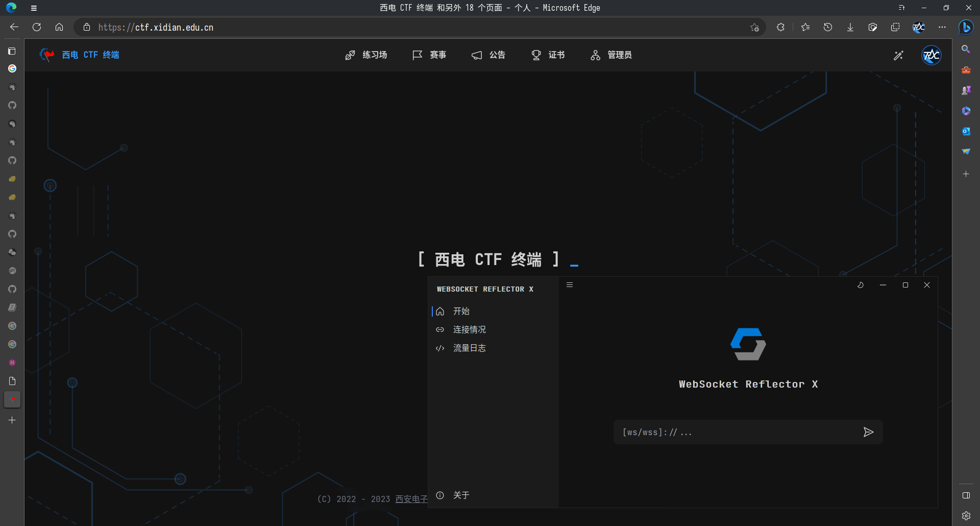Open Microsoft 365 sidebar icon
Image resolution: width=980 pixels, height=526 pixels.
(966, 111)
